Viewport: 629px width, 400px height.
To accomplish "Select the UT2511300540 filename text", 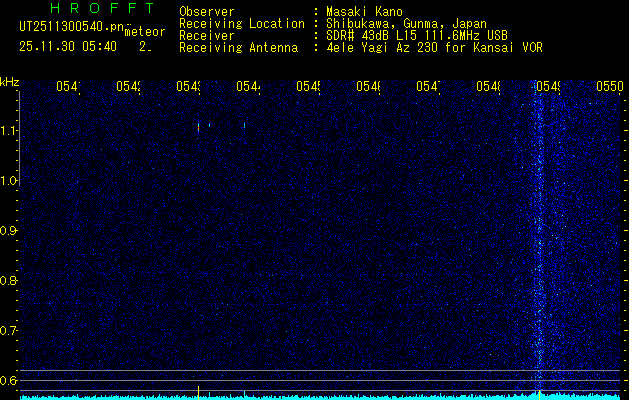I will point(71,27).
